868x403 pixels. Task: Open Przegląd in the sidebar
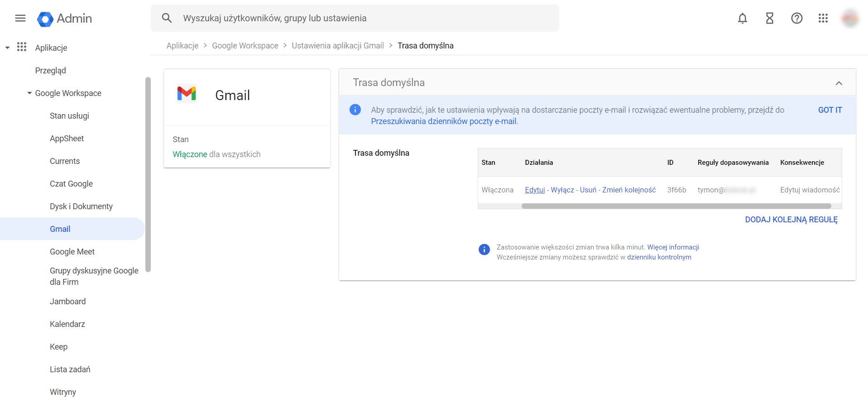(x=51, y=71)
